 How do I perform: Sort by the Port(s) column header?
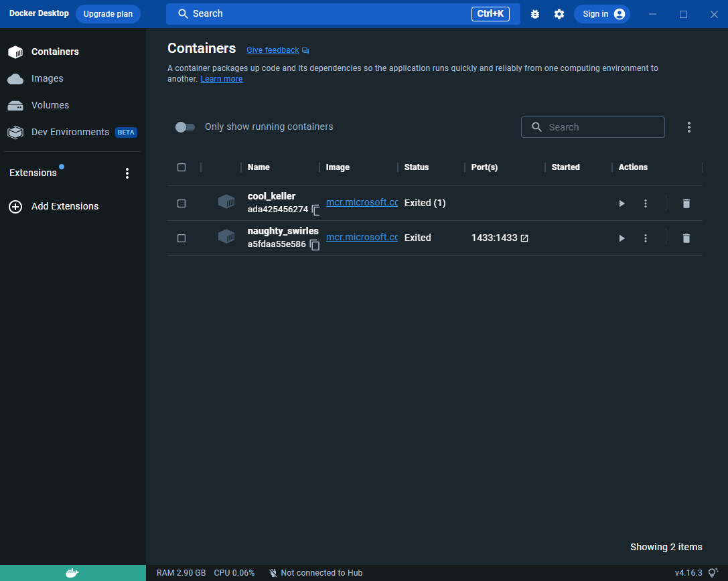tap(484, 167)
